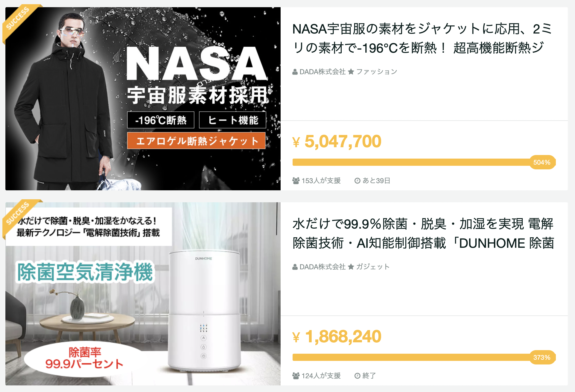The image size is (575, 392).
Task: Click the star icon beside ファッション
Action: (x=351, y=72)
